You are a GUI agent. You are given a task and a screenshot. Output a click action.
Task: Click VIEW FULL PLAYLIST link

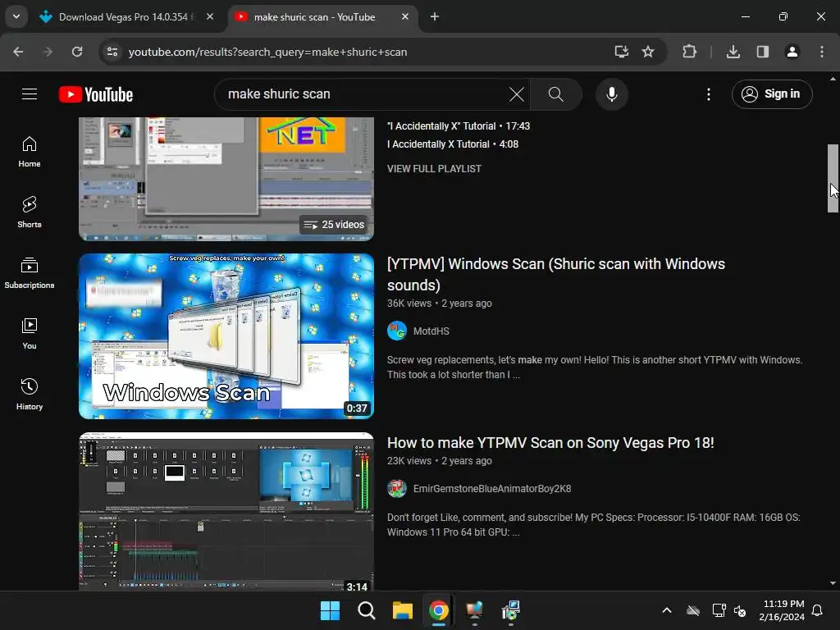(434, 169)
